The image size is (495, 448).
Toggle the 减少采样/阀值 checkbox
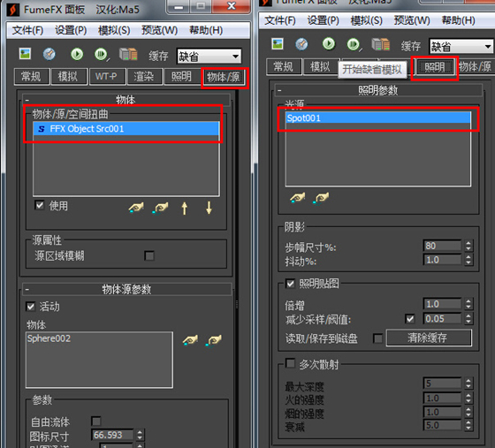tap(410, 319)
